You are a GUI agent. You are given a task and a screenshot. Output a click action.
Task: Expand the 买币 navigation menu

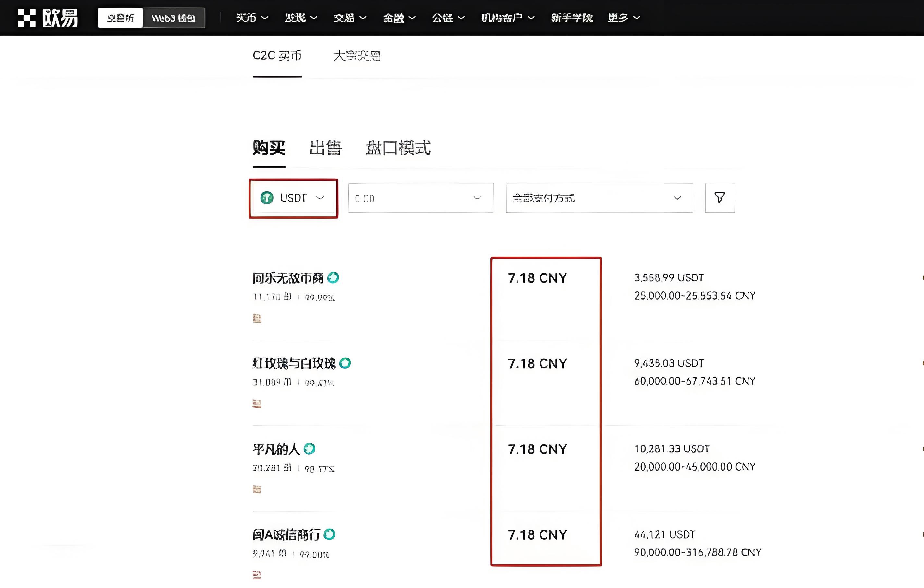[x=252, y=18]
